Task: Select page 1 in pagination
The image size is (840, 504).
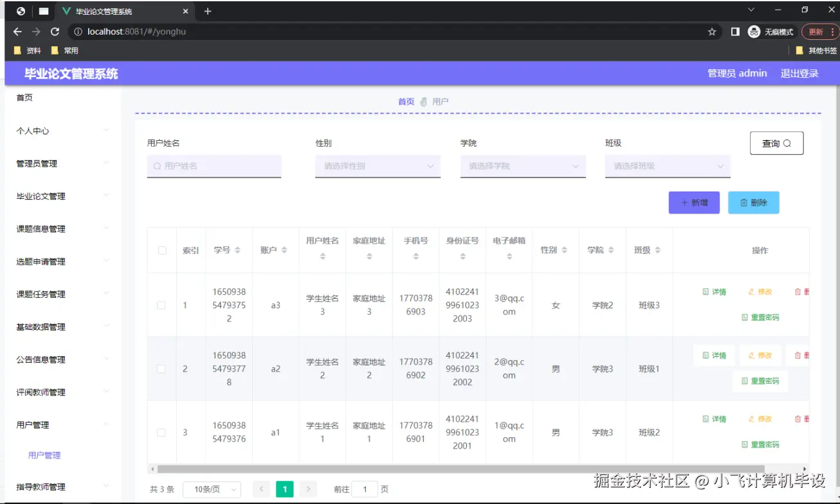Action: pyautogui.click(x=285, y=489)
